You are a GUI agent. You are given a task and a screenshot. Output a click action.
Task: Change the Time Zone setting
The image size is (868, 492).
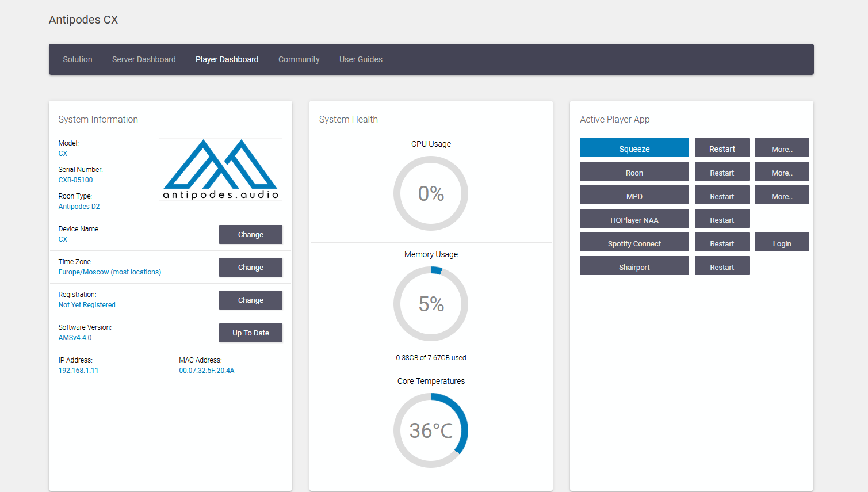pyautogui.click(x=251, y=268)
